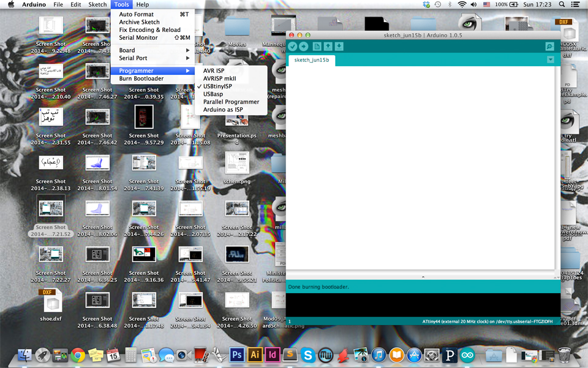588x368 pixels.
Task: Choose AVRISP mkII programmer
Action: [231, 79]
